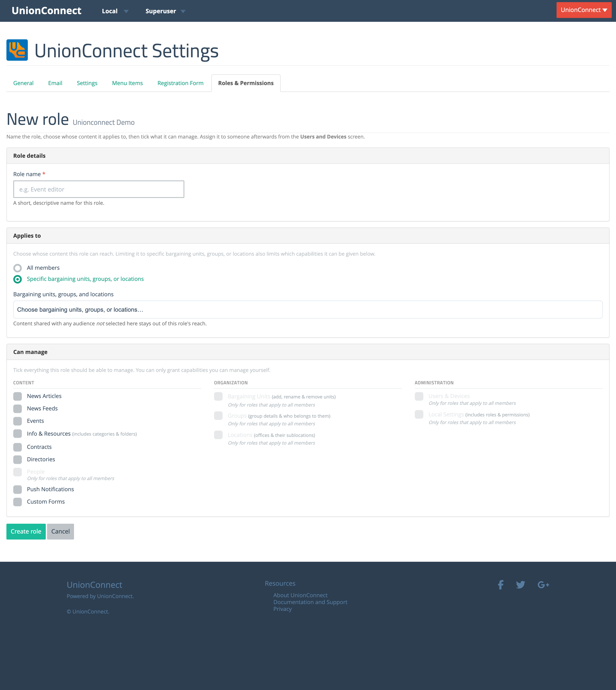Click the disabled Locations checkbox
Screen dimensions: 616x690
pos(218,435)
